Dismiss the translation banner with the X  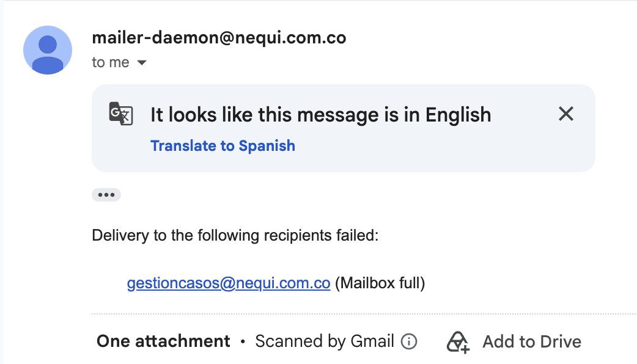[566, 114]
